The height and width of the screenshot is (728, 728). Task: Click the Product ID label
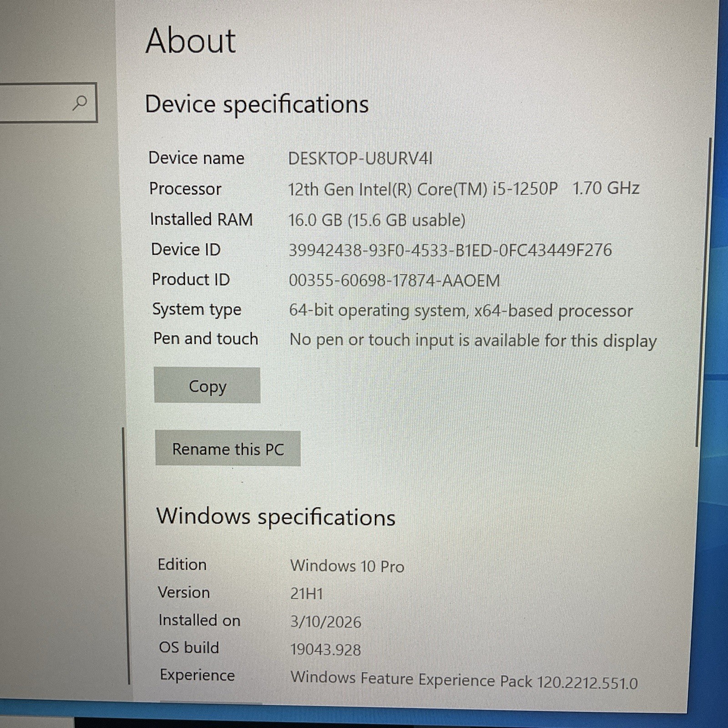(191, 279)
